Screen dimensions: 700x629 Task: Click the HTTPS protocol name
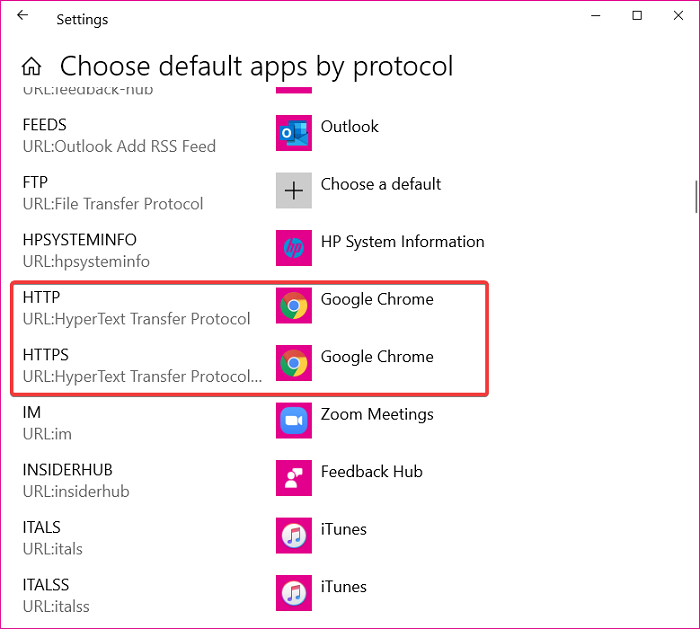tap(46, 355)
